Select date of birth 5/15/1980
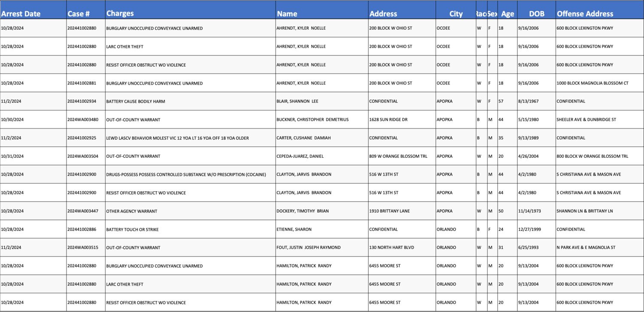Screen dimensions: 644x312 [x=537, y=119]
